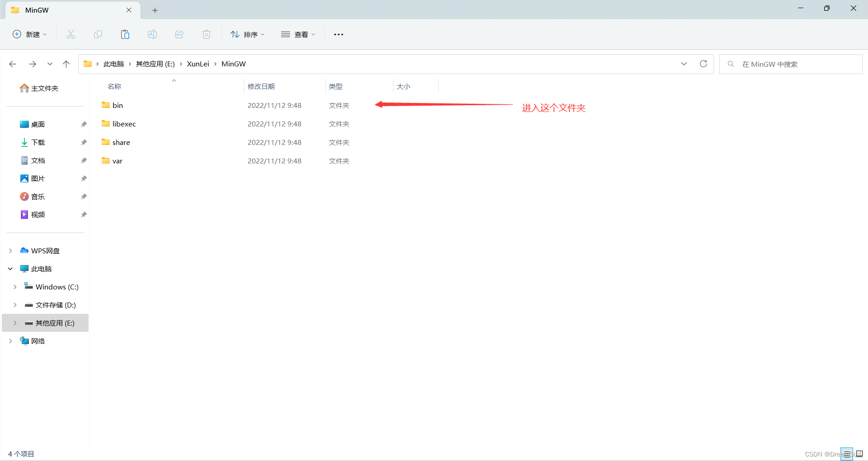Click the Delete trash bin icon
868x461 pixels.
[206, 34]
